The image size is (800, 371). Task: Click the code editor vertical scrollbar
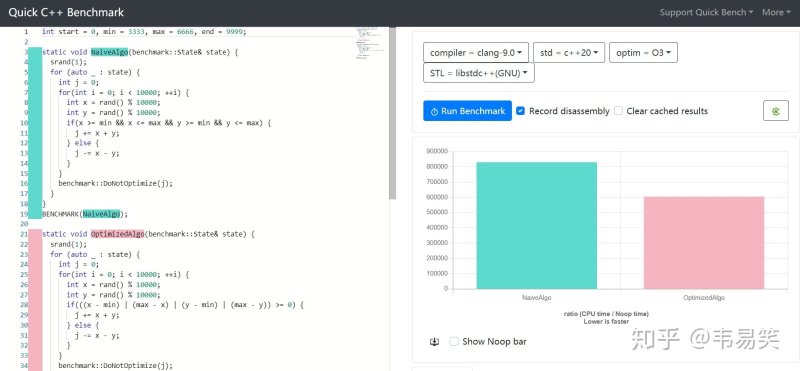tap(392, 113)
